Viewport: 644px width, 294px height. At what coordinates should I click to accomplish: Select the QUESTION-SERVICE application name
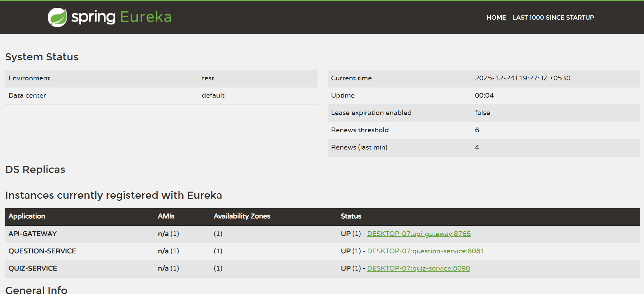pos(42,251)
